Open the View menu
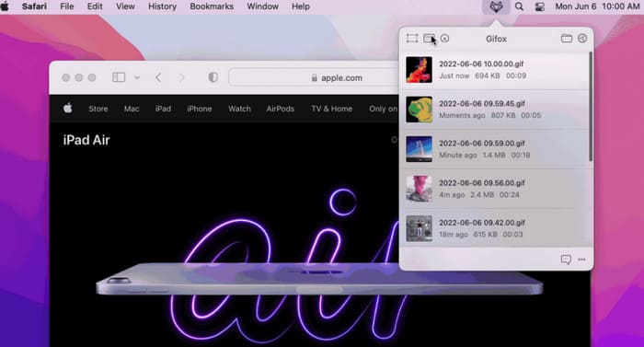Screen dimensions: 644x347 point(125,6)
